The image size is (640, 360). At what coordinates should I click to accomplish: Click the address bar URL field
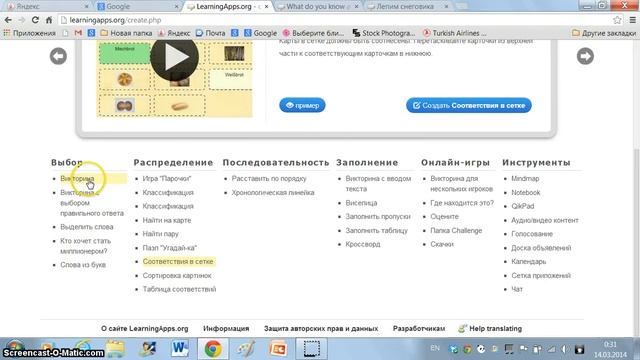click(x=335, y=20)
